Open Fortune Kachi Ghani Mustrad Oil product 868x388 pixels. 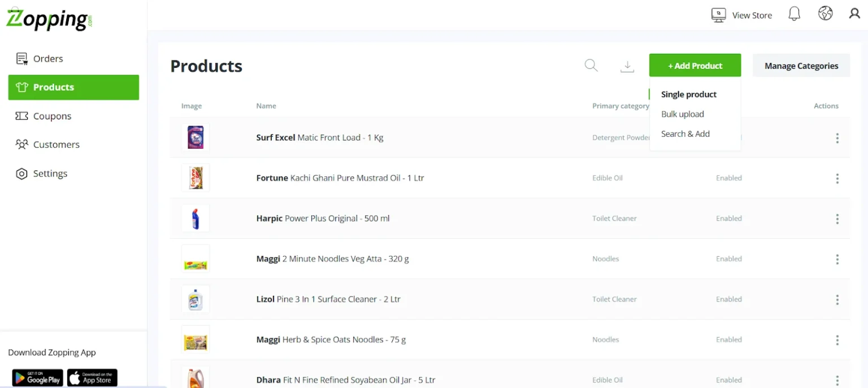pyautogui.click(x=340, y=178)
